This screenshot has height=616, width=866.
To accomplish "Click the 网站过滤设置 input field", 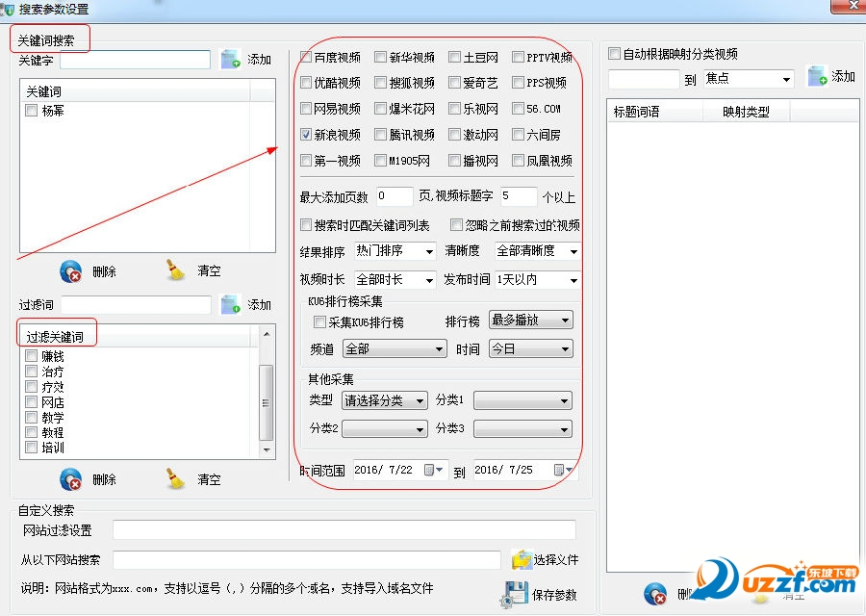I will tap(344, 530).
